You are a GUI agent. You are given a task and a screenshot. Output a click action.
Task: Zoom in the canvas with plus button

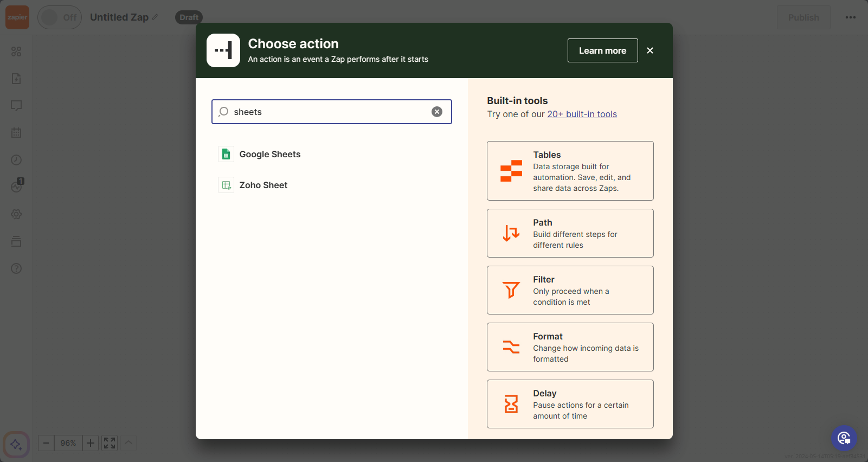91,443
